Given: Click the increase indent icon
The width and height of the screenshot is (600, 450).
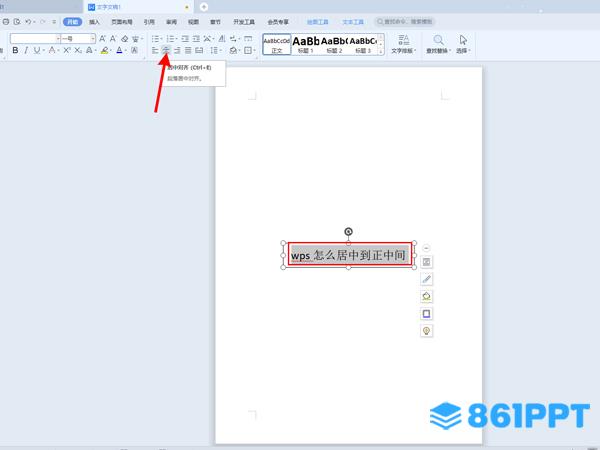Looking at the screenshot, I should pyautogui.click(x=196, y=39).
